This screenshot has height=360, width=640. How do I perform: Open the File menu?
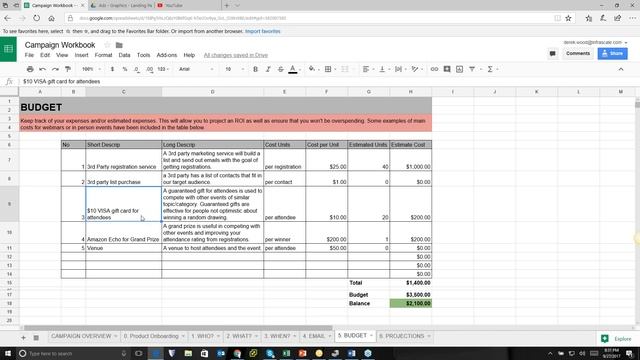pyautogui.click(x=29, y=55)
